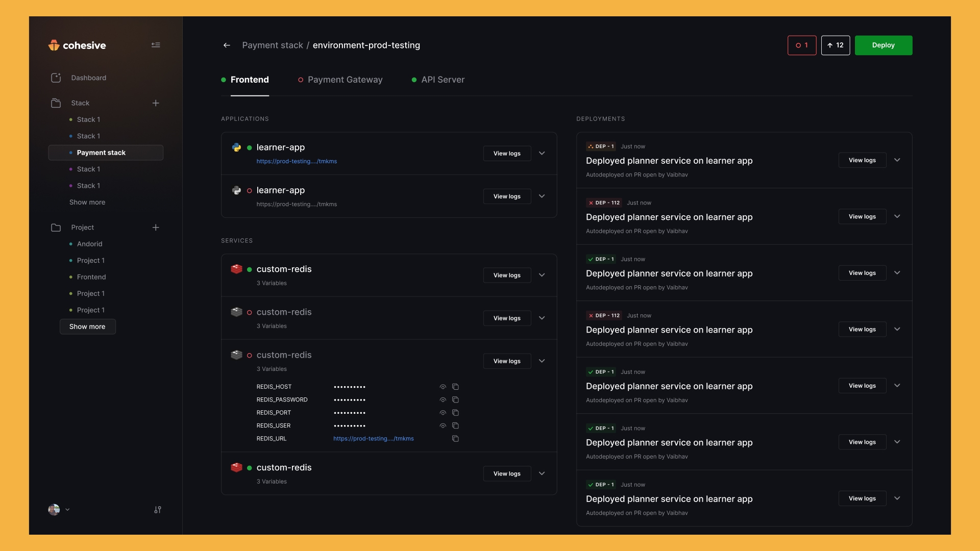Screen dimensions: 980x551
Task: Expand the DEP-112 deployment details chevron
Action: pos(897,217)
